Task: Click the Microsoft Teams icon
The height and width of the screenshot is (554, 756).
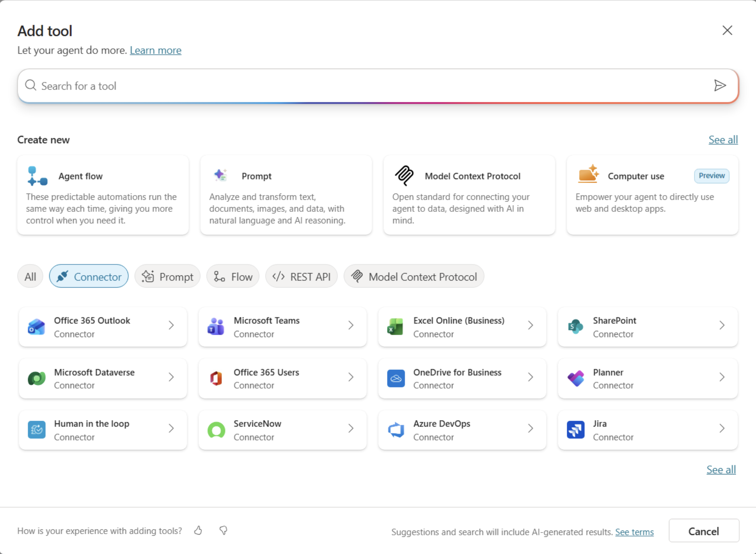Action: 216,327
